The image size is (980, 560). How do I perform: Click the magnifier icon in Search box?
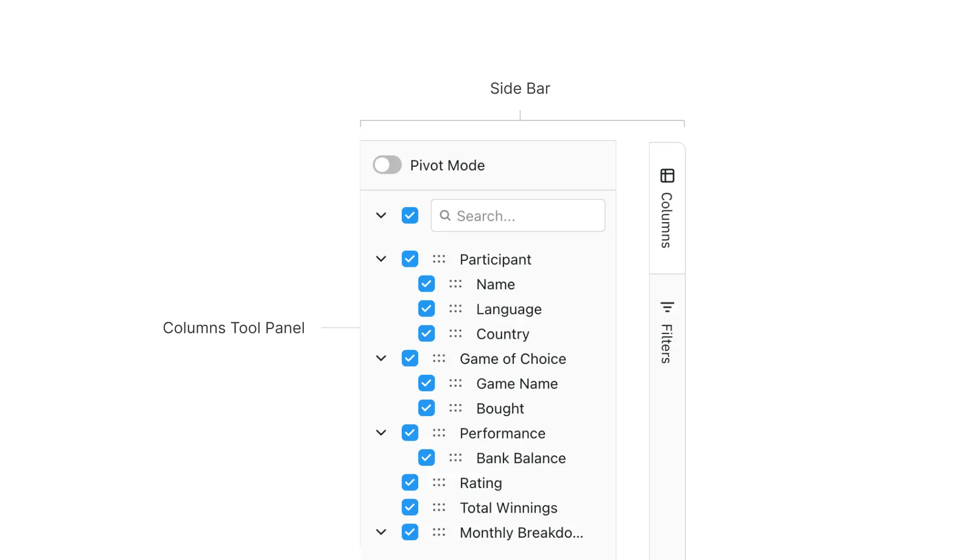pyautogui.click(x=445, y=216)
